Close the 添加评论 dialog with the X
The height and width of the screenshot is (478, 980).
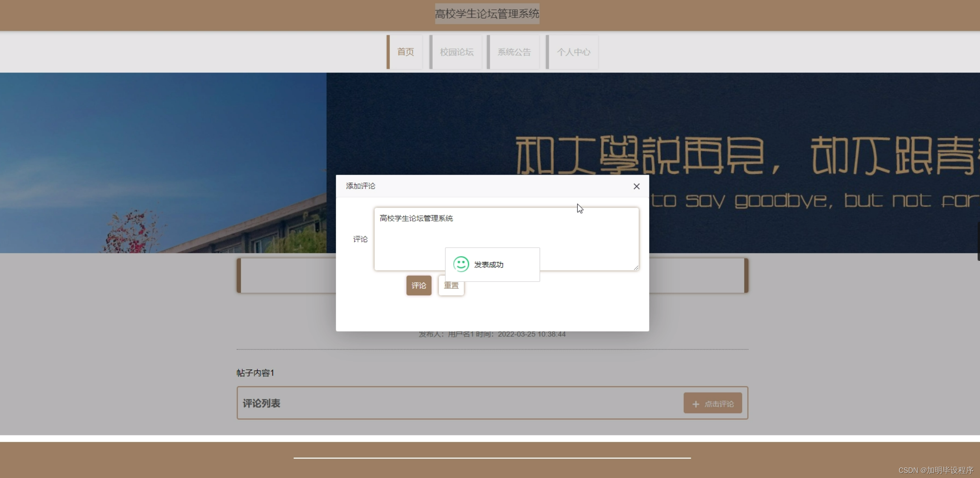pyautogui.click(x=636, y=186)
